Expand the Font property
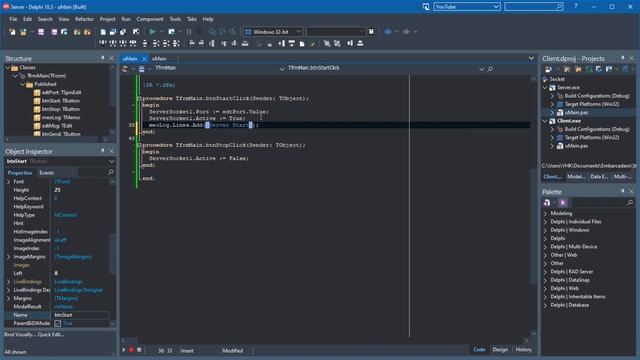This screenshot has height=360, width=640. click(x=9, y=181)
